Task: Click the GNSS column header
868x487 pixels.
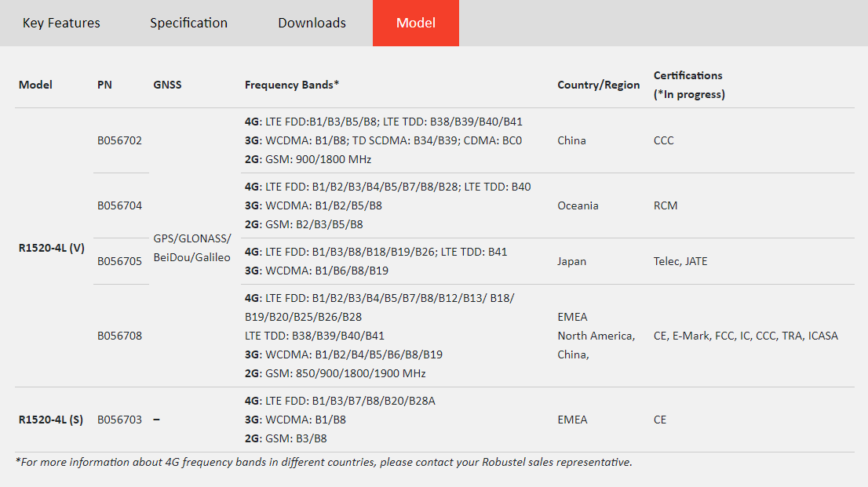Action: tap(167, 85)
